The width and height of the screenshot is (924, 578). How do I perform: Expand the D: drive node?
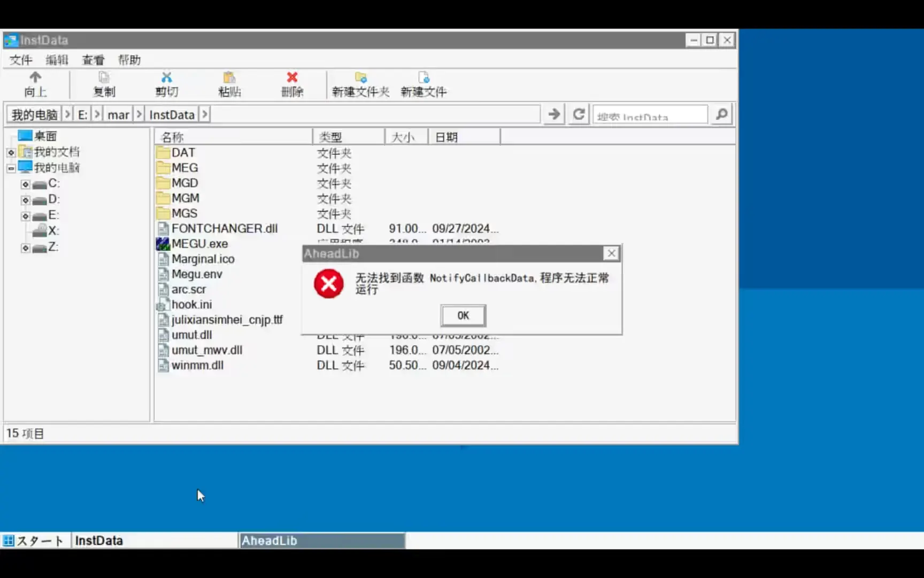coord(25,200)
